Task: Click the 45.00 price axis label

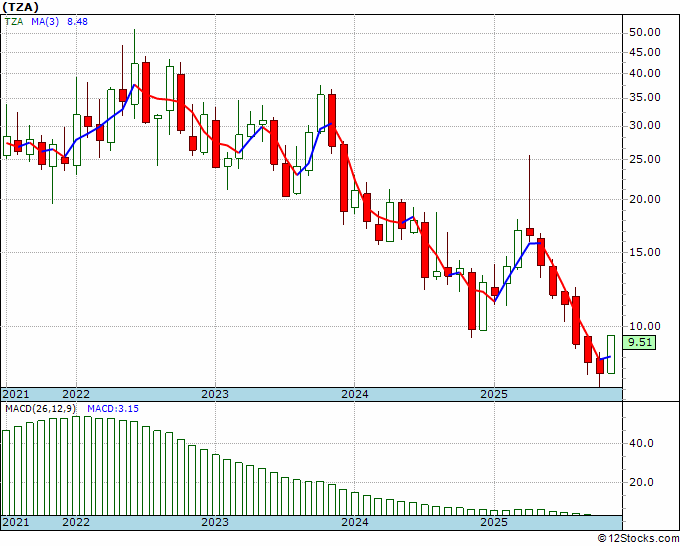Action: pyautogui.click(x=644, y=52)
